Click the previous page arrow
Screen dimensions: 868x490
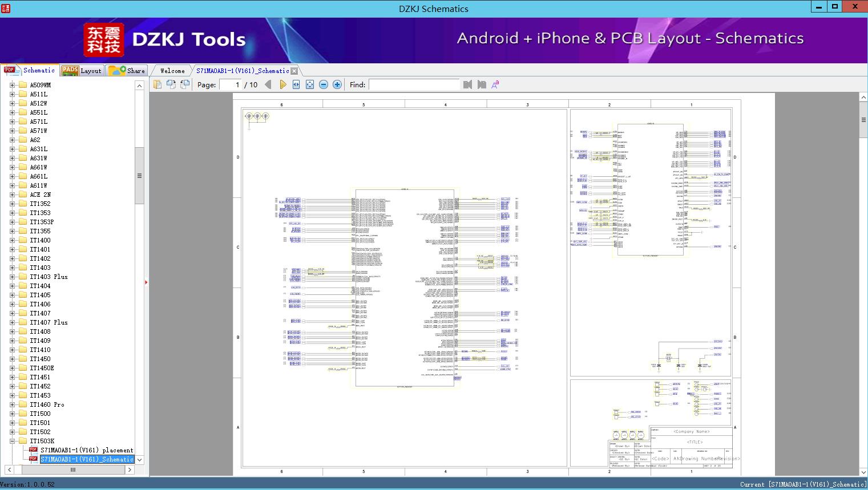(268, 84)
